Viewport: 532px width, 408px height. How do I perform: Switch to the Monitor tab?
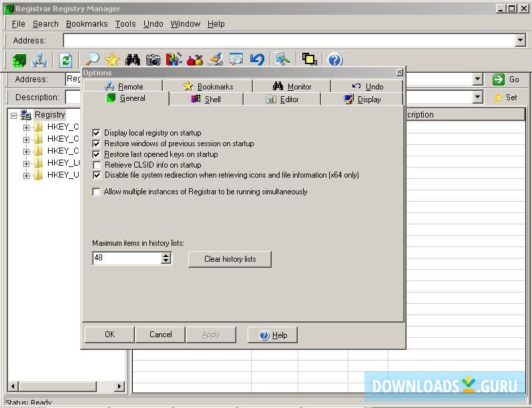[292, 86]
